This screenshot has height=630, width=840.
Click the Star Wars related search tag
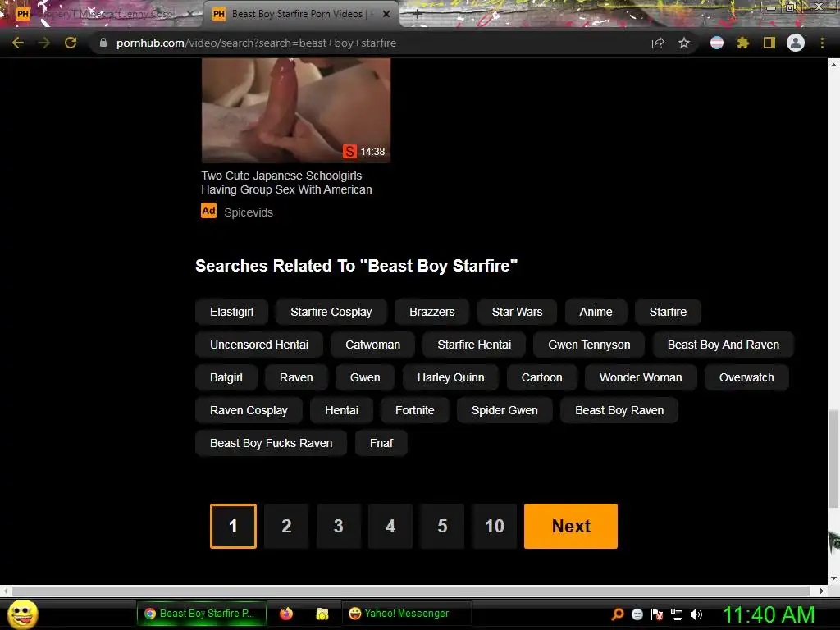517,312
